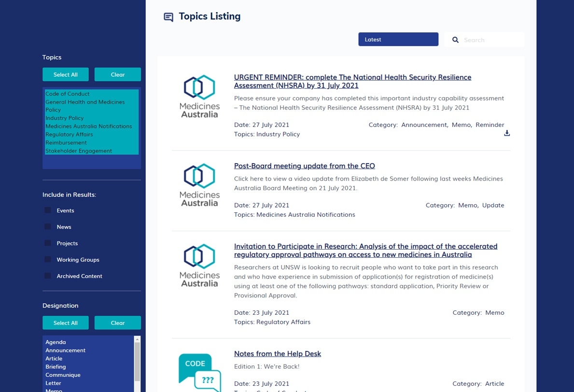Toggle the Projects checkbox

click(x=48, y=243)
